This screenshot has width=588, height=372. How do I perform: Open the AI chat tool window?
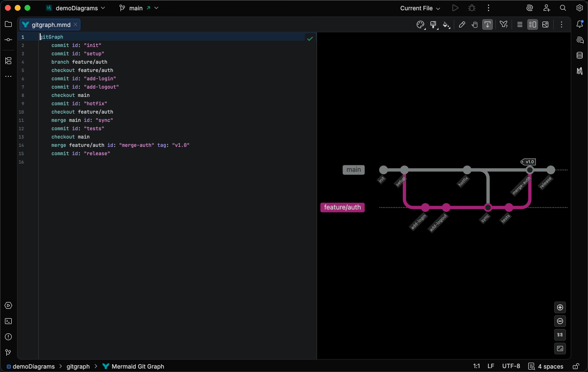[x=580, y=40]
